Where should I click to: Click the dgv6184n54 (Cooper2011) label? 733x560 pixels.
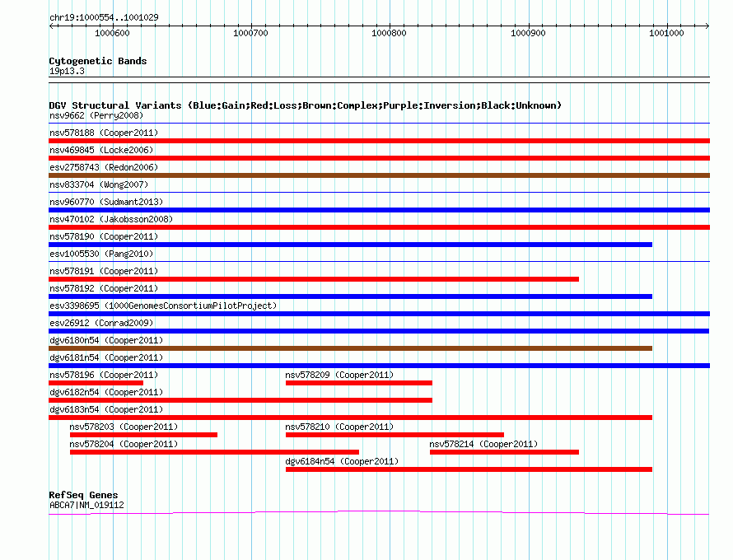342,461
